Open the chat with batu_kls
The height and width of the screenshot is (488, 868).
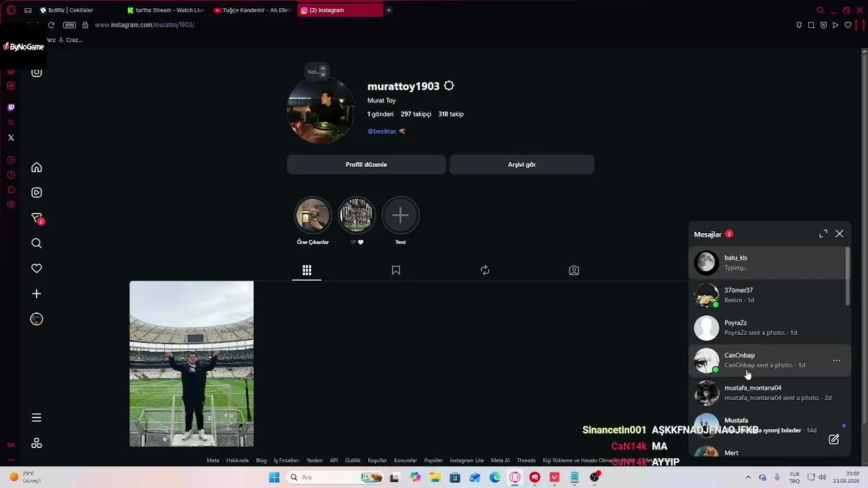[x=768, y=262]
